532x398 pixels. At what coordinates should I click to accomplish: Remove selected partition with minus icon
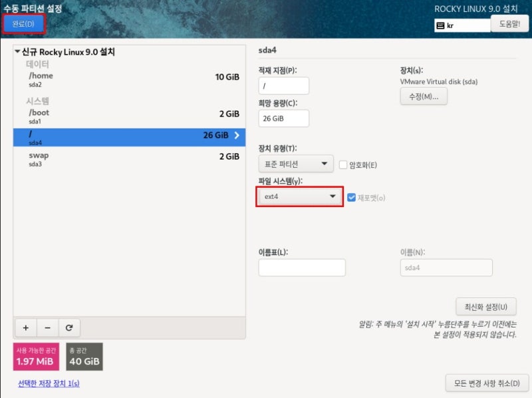47,327
